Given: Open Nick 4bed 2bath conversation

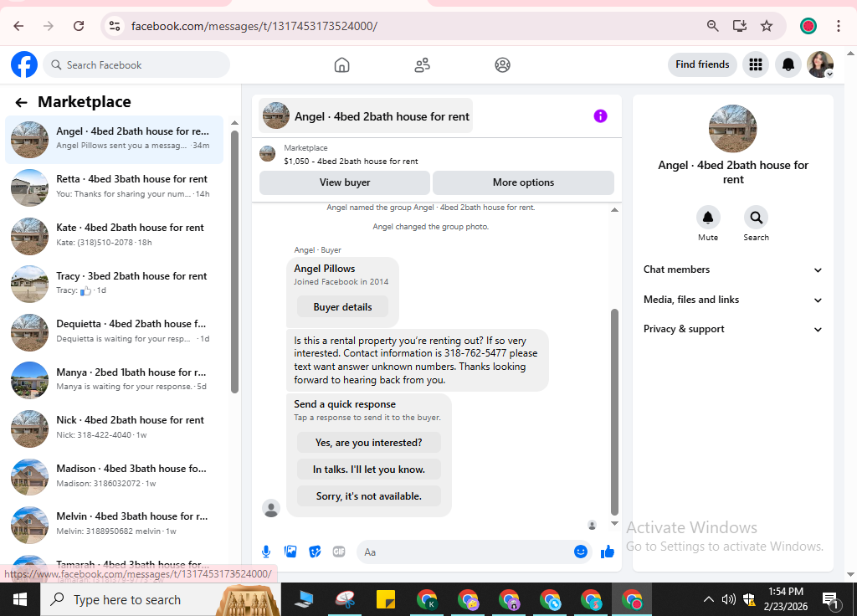Looking at the screenshot, I should pos(114,428).
